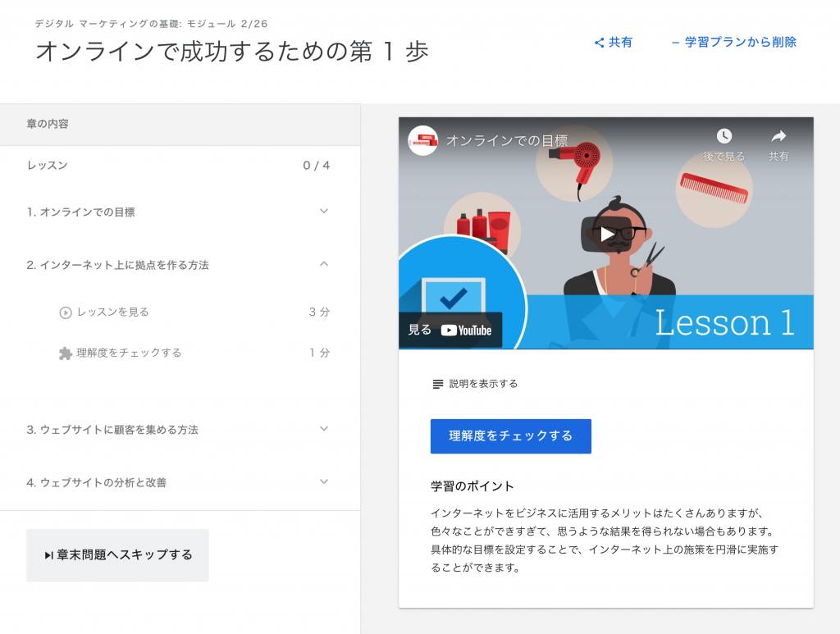Expand lesson 3 ウェブサイトに顧客を集める方法 chevron

(x=324, y=429)
